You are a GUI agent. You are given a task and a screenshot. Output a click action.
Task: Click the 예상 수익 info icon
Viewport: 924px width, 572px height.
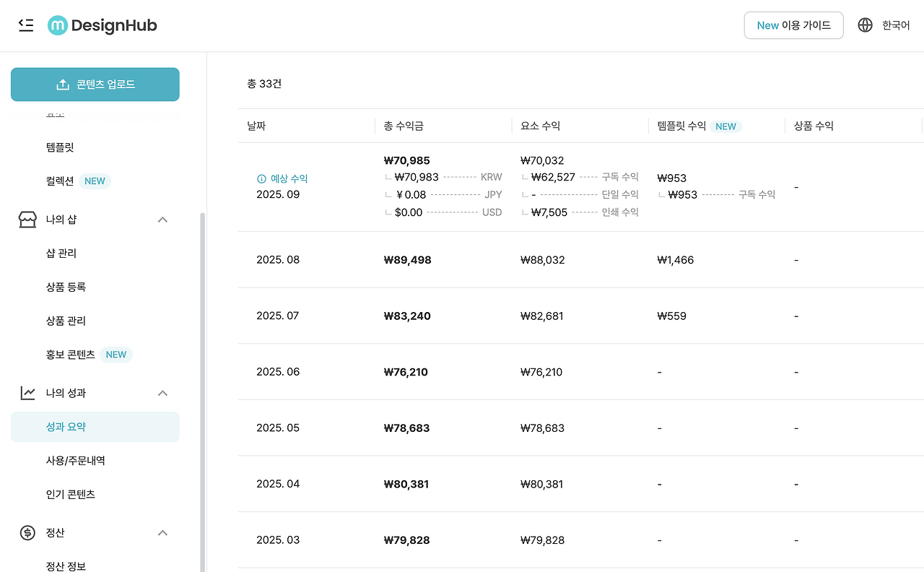coord(261,178)
